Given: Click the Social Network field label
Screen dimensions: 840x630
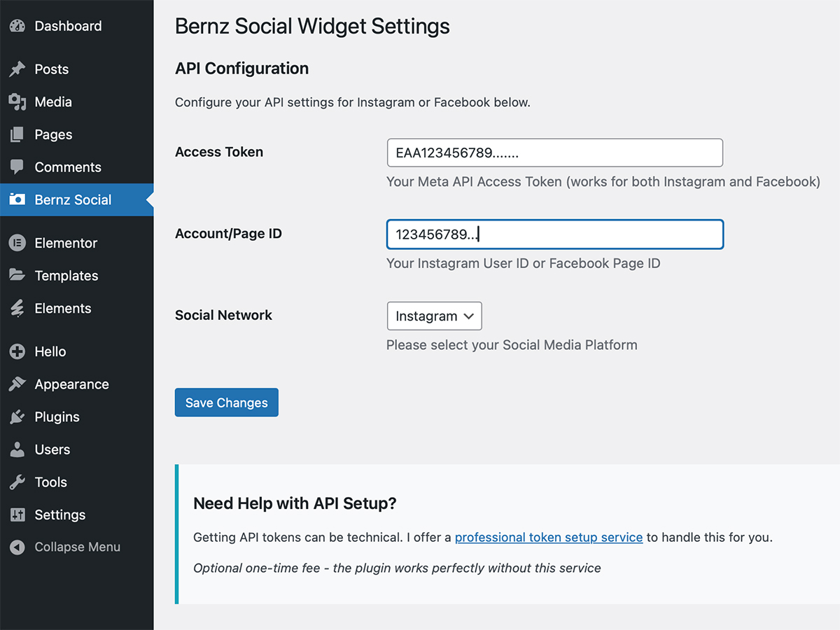Looking at the screenshot, I should pos(223,315).
